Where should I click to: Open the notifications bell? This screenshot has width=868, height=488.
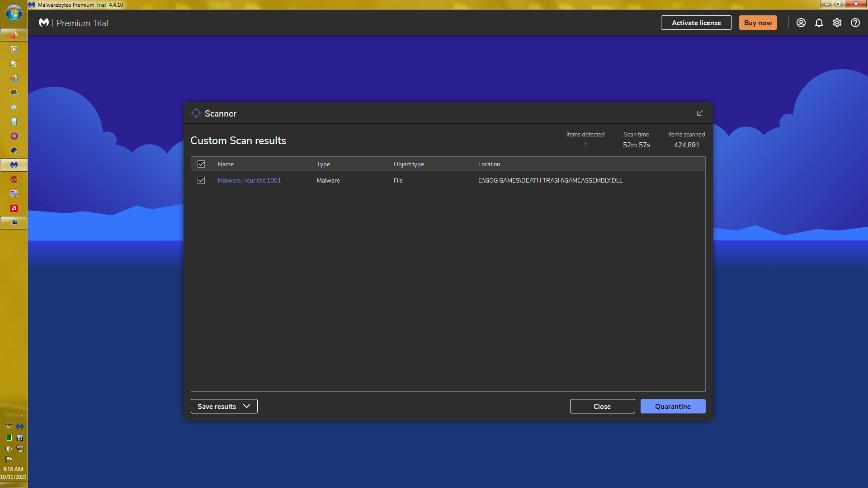[819, 23]
